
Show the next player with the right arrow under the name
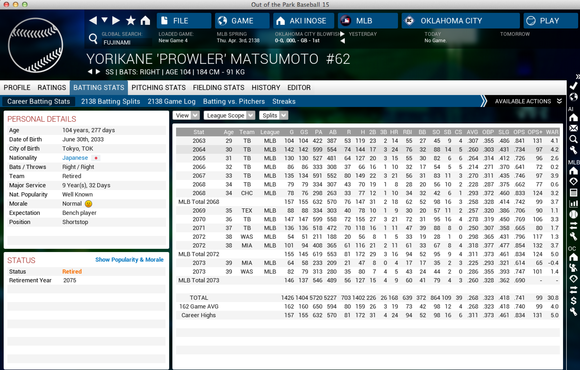pos(98,72)
